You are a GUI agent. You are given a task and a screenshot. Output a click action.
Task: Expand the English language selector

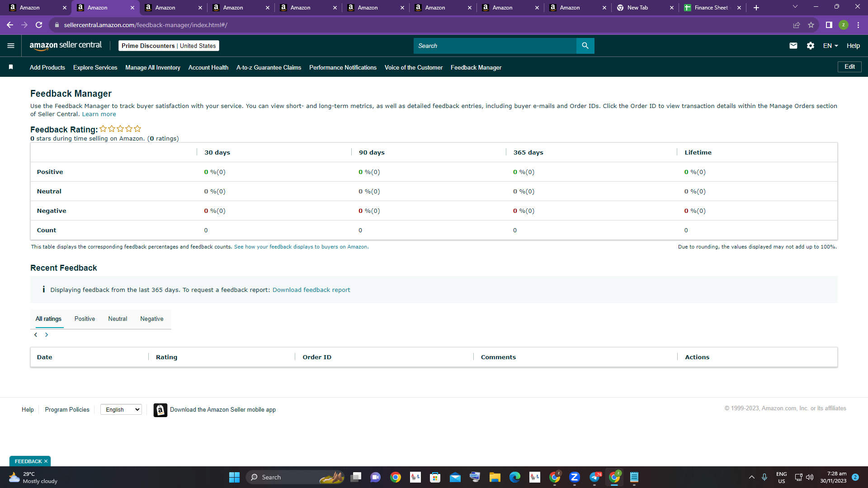click(x=121, y=409)
